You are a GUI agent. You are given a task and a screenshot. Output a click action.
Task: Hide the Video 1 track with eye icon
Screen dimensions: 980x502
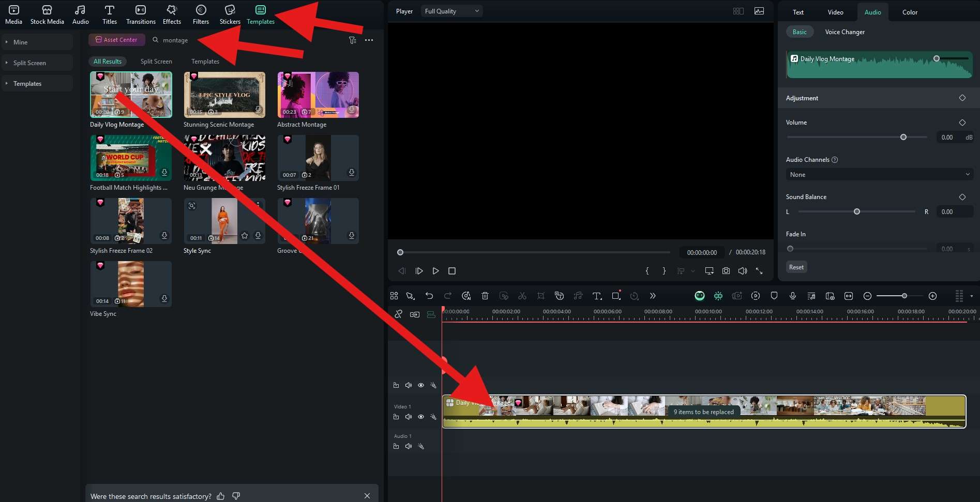(421, 417)
